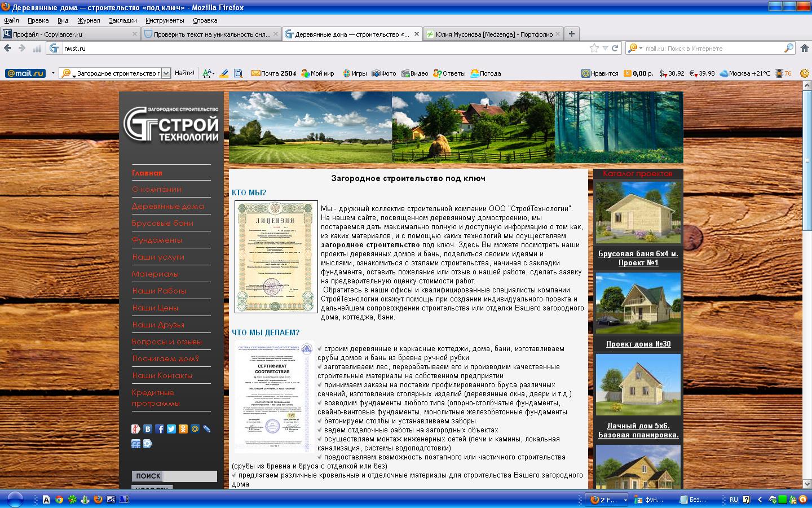
Task: Go to Деревянные дома section
Action: tap(168, 206)
